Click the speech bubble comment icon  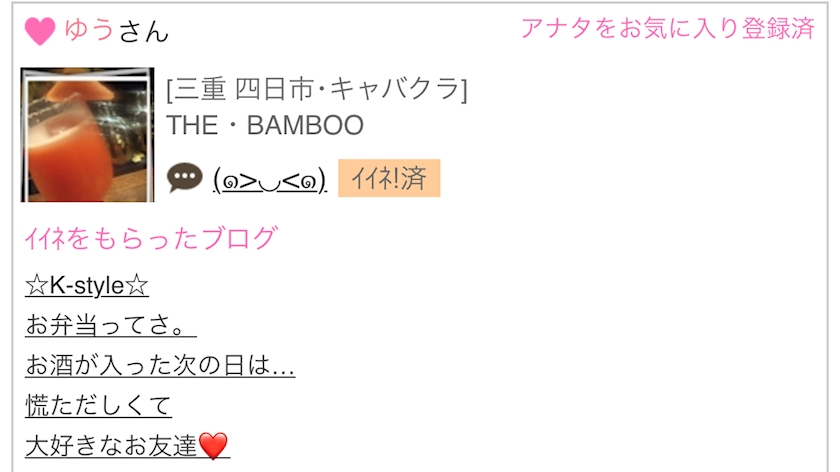coord(185,177)
